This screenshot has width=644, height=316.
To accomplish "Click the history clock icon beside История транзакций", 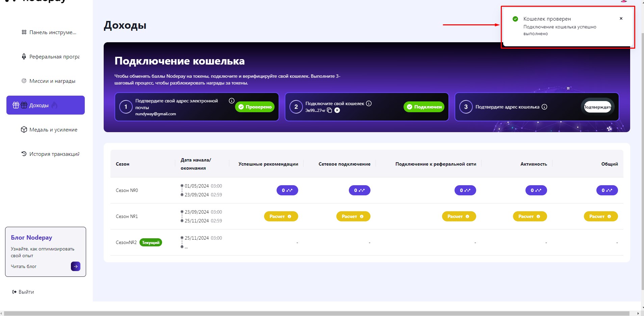I will (24, 154).
